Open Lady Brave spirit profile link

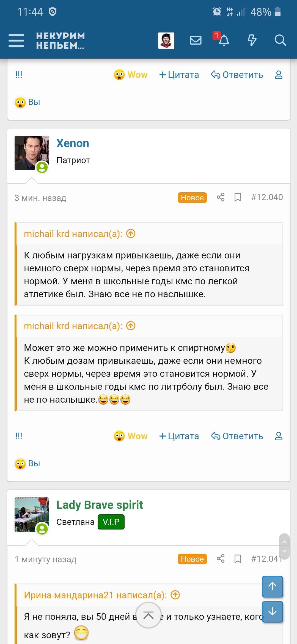pos(100,505)
